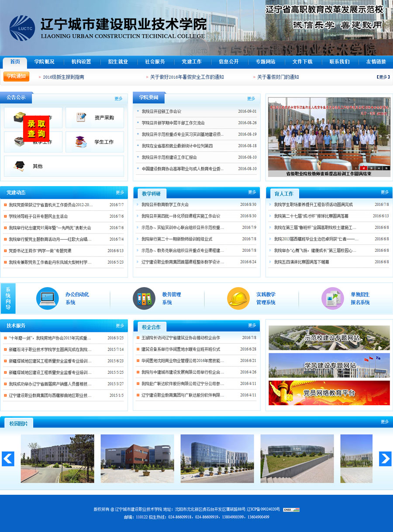
Task: Switch slideshow to slide 4
Action: pyautogui.click(x=379, y=168)
